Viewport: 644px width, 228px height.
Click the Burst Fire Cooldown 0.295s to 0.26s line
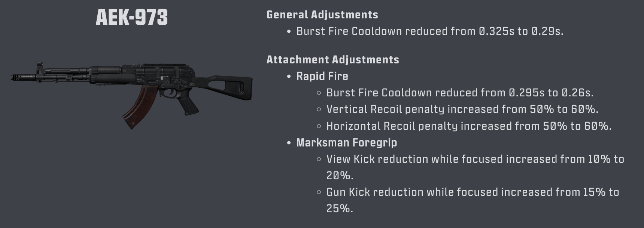(x=460, y=93)
